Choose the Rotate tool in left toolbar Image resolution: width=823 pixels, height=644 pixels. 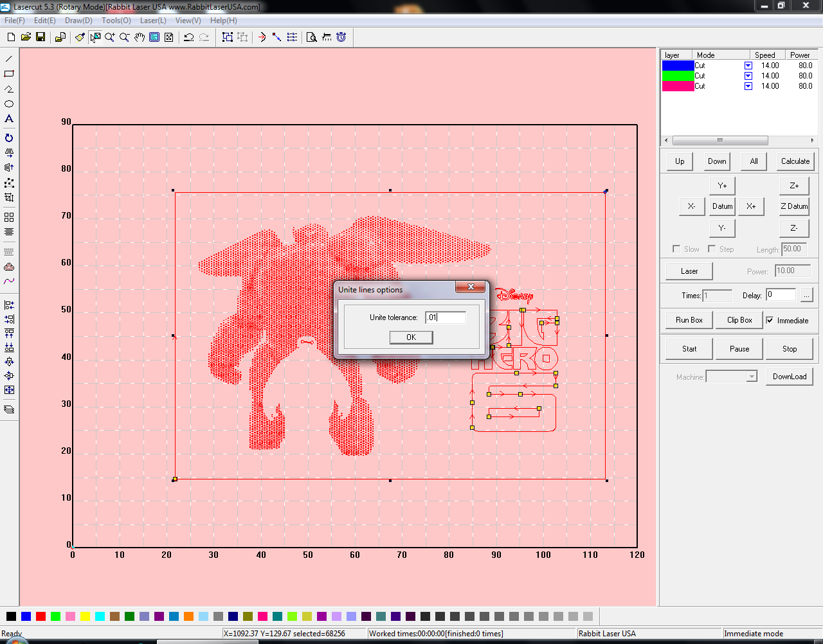click(9, 138)
